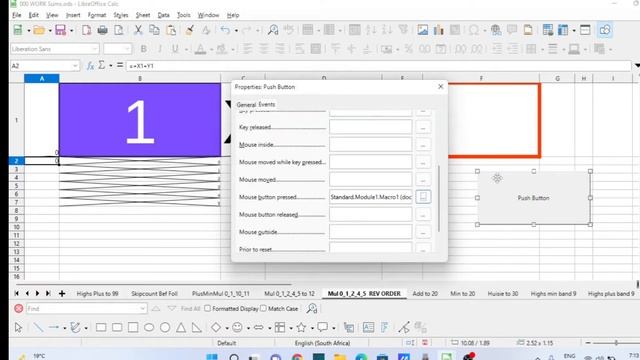
Task: Click the Mouse button pressed macro field
Action: coord(371,197)
